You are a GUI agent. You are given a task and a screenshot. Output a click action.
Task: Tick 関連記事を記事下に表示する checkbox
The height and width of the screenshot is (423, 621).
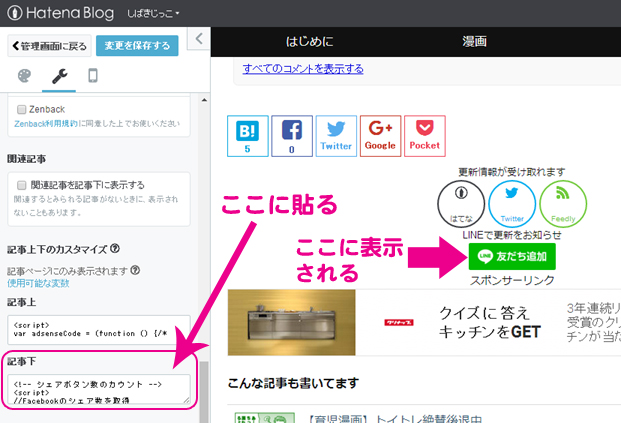point(21,185)
